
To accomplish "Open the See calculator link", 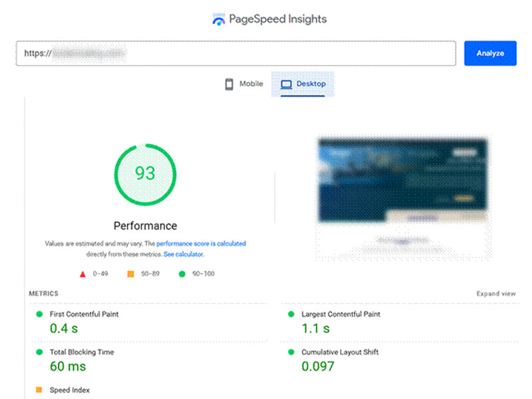I will click(x=184, y=254).
